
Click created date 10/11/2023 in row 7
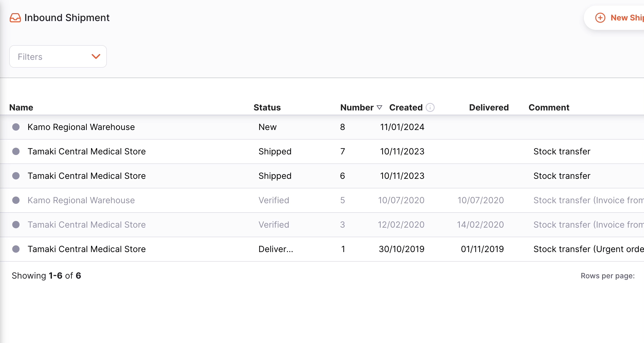pyautogui.click(x=402, y=151)
